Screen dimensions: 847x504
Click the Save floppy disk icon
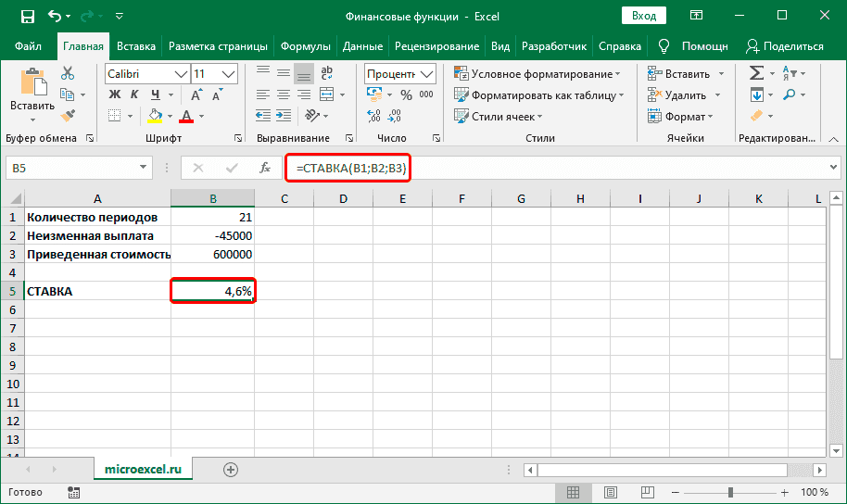27,16
